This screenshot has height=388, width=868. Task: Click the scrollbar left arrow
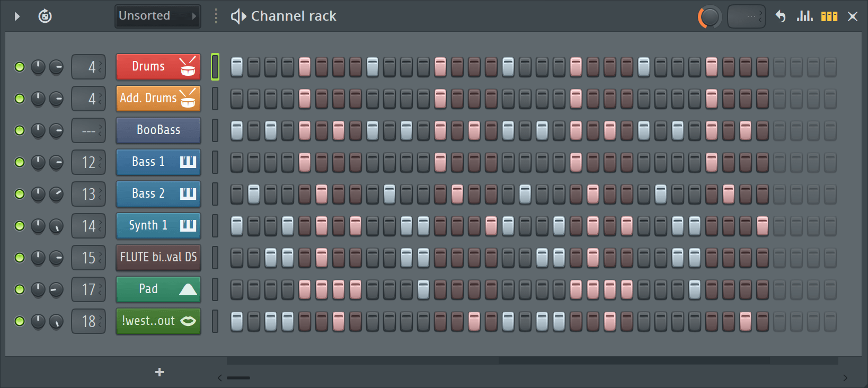(x=219, y=378)
